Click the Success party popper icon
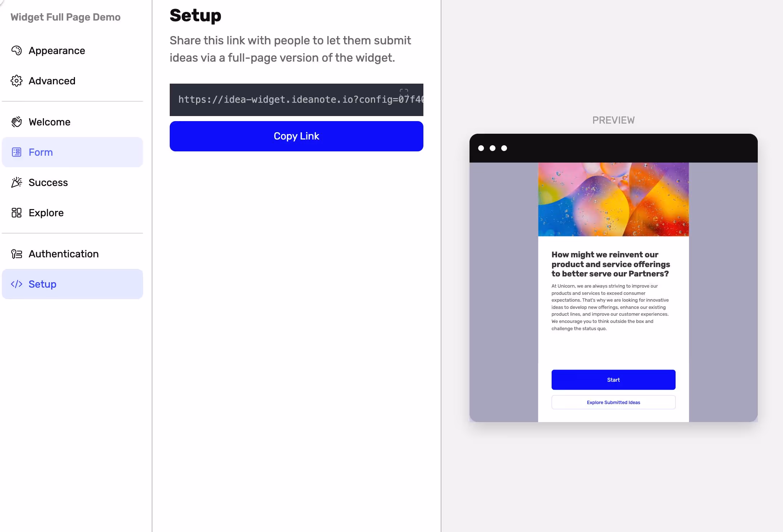The height and width of the screenshot is (532, 783). [17, 182]
